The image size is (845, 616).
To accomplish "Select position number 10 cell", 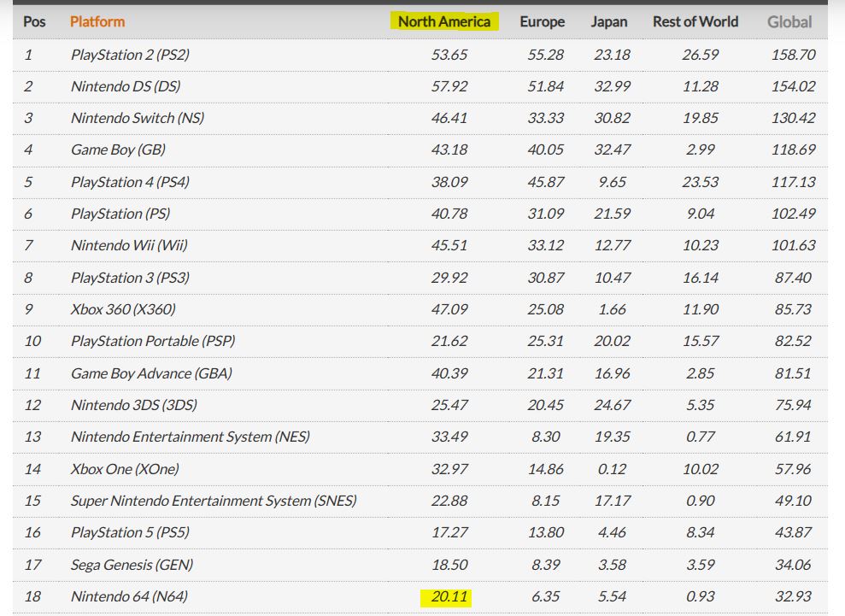I will [x=32, y=341].
